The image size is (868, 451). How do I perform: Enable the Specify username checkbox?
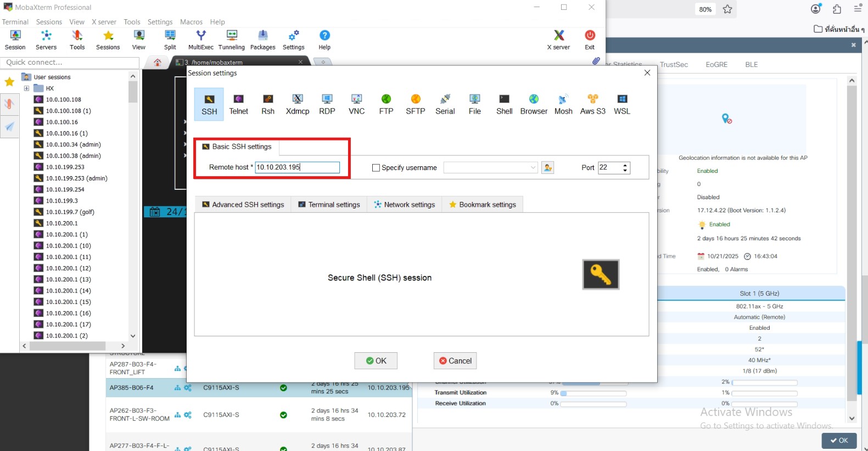click(376, 168)
